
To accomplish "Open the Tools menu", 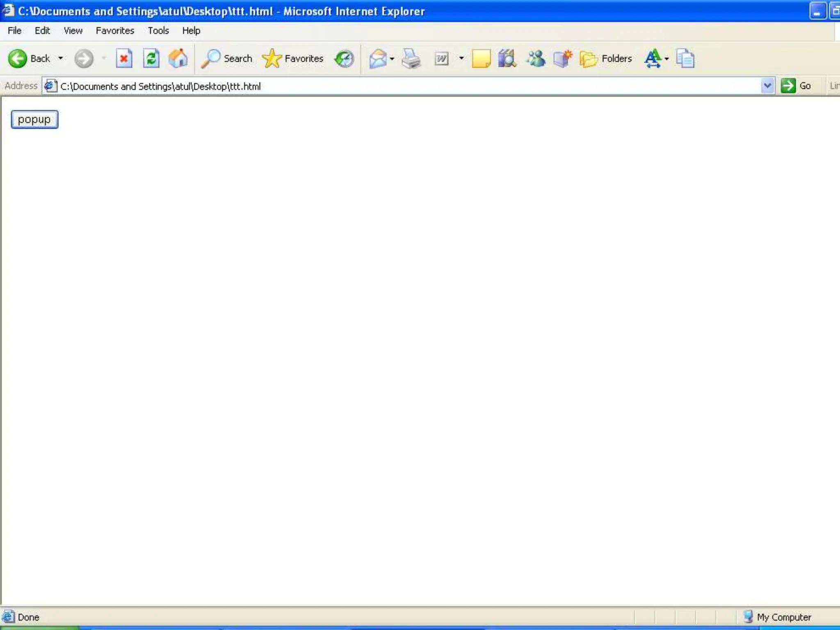I will (158, 31).
